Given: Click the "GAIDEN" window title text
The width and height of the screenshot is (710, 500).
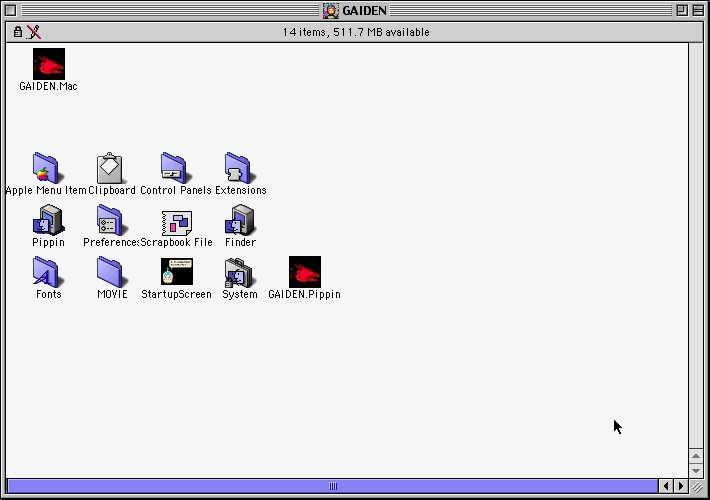Looking at the screenshot, I should pos(365,10).
